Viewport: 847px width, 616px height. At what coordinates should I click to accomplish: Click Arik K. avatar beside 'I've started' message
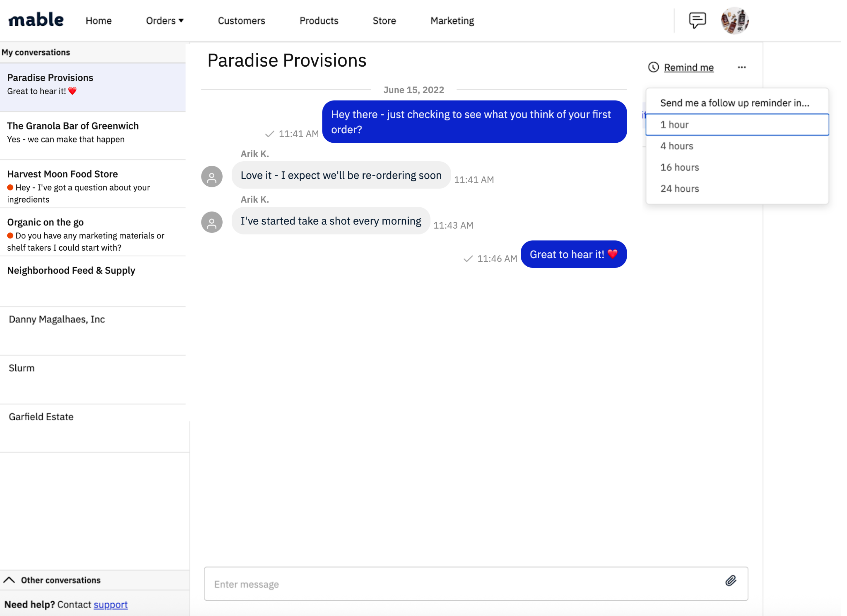coord(212,222)
